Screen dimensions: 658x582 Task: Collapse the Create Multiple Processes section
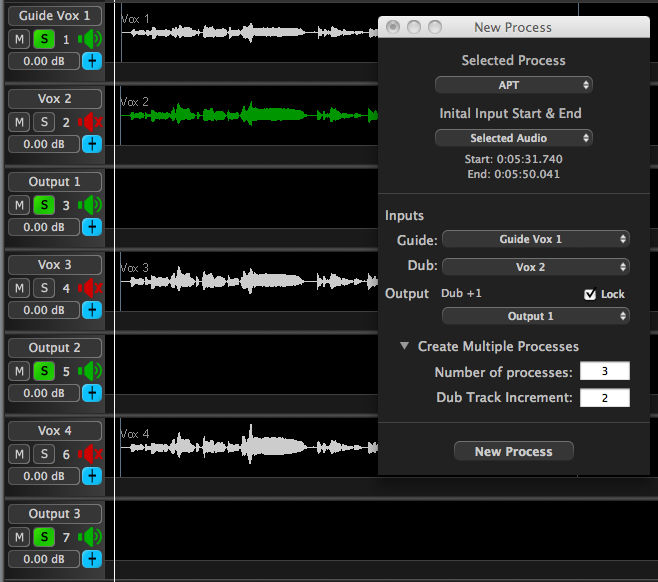405,346
